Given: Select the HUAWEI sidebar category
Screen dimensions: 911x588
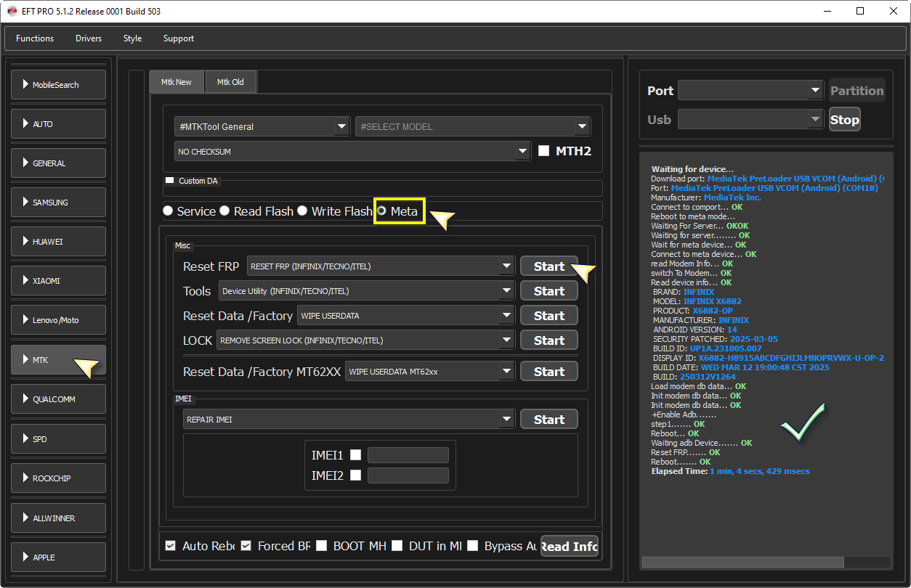Looking at the screenshot, I should click(59, 242).
